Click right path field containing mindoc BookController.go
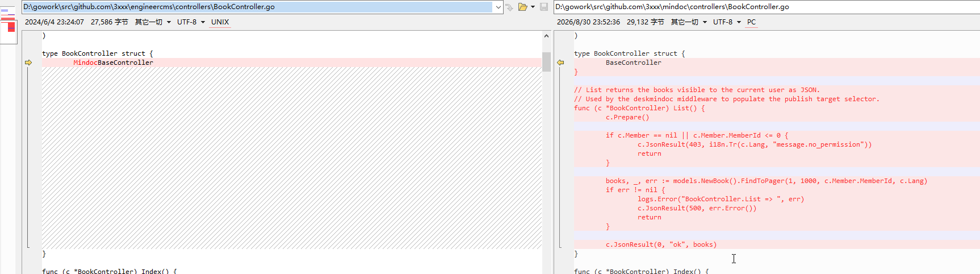980x274 pixels. 767,7
